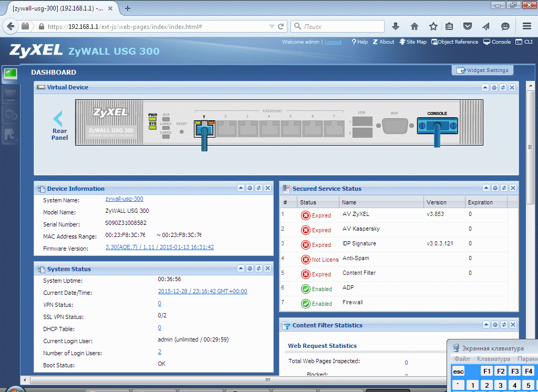Switch to the Rear Panel view
538x392 pixels.
(59, 126)
